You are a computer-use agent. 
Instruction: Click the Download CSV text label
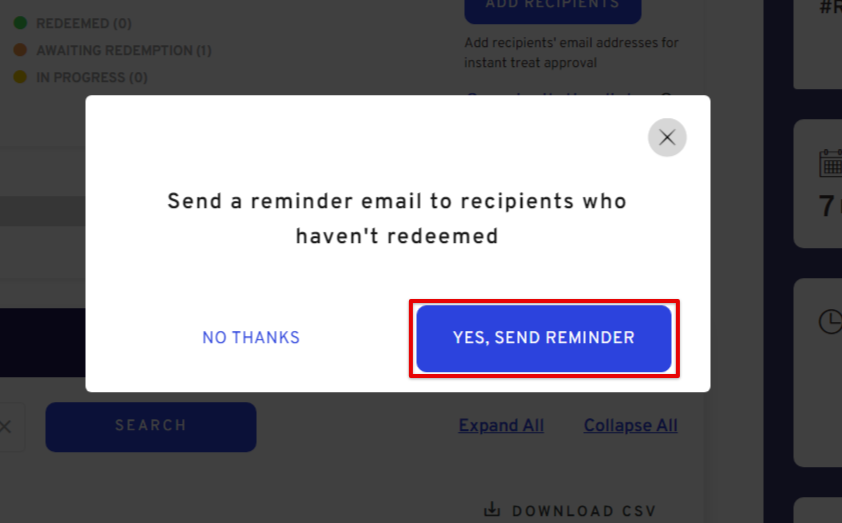584,511
